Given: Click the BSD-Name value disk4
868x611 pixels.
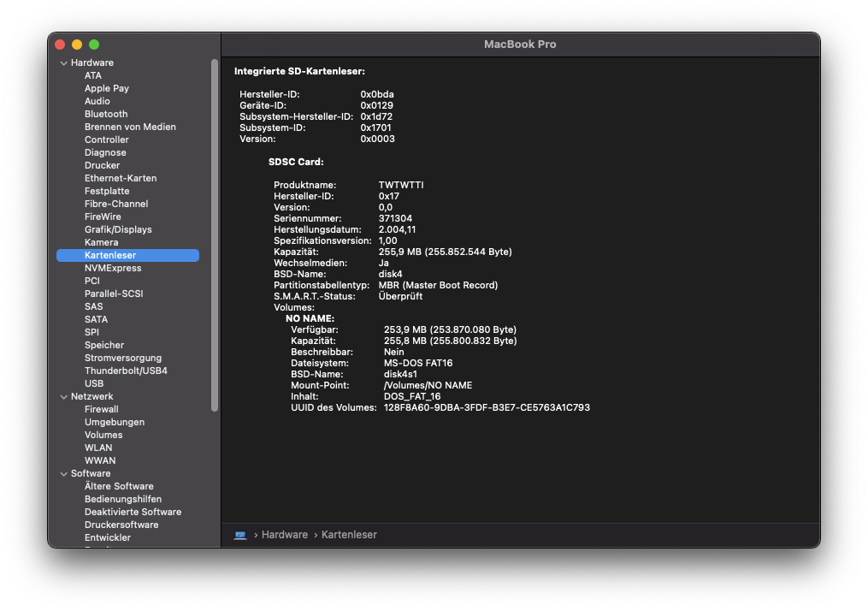Looking at the screenshot, I should (x=390, y=274).
